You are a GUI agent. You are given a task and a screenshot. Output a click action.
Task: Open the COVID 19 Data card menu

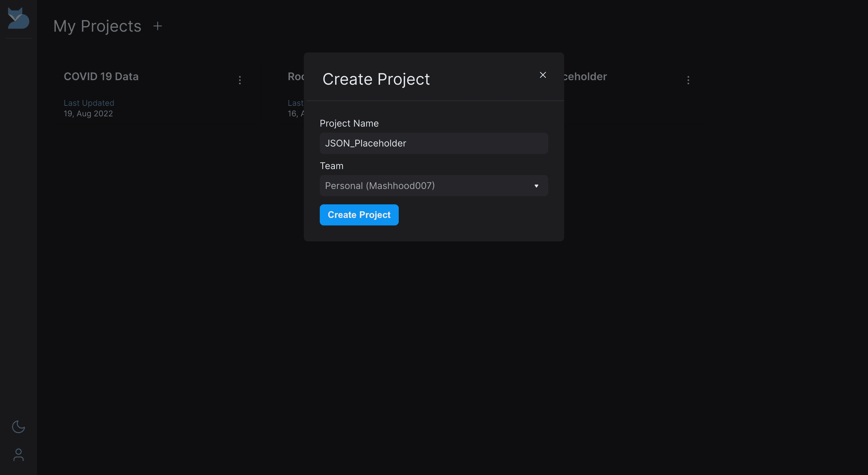point(240,80)
